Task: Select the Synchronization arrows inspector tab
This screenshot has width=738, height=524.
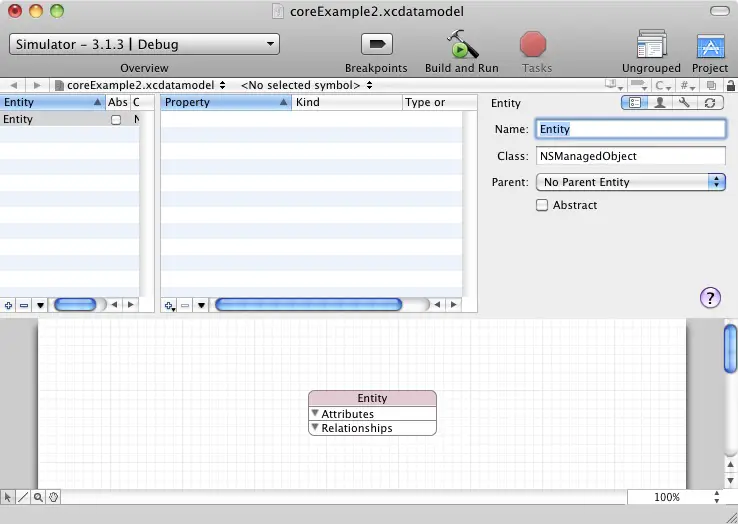Action: click(710, 103)
